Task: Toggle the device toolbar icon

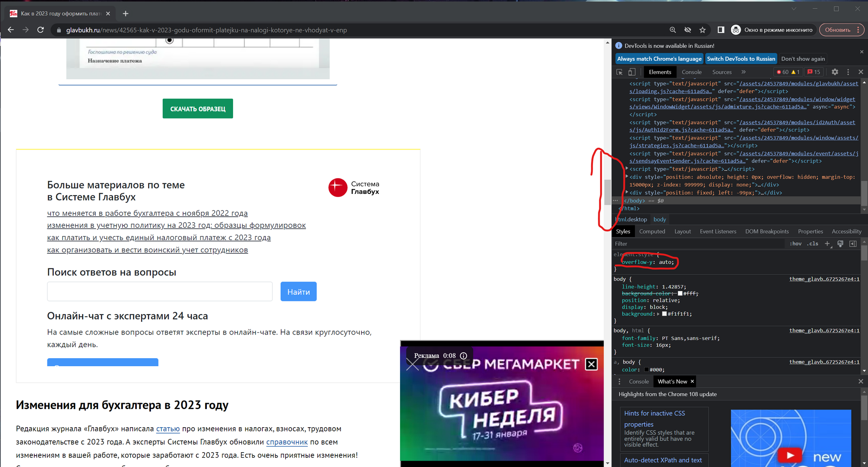Action: click(x=632, y=72)
